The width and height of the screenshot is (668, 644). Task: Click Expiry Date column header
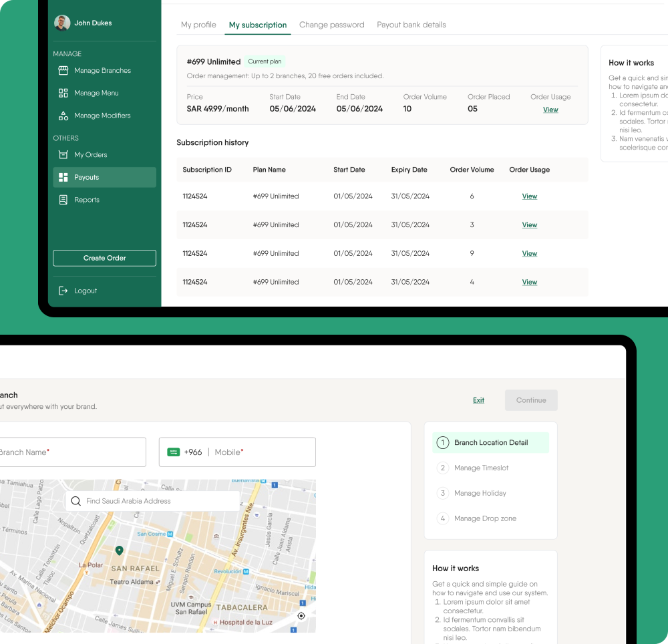[409, 170]
